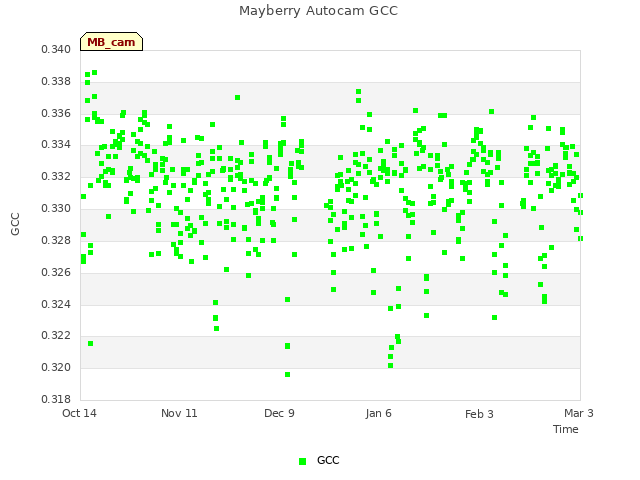This screenshot has height=480, width=640.
Task: Click the 0.336 y-axis value
Action: click(x=56, y=113)
